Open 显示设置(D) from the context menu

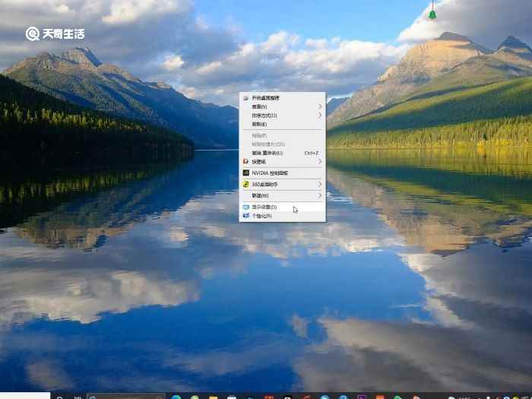pyautogui.click(x=264, y=207)
